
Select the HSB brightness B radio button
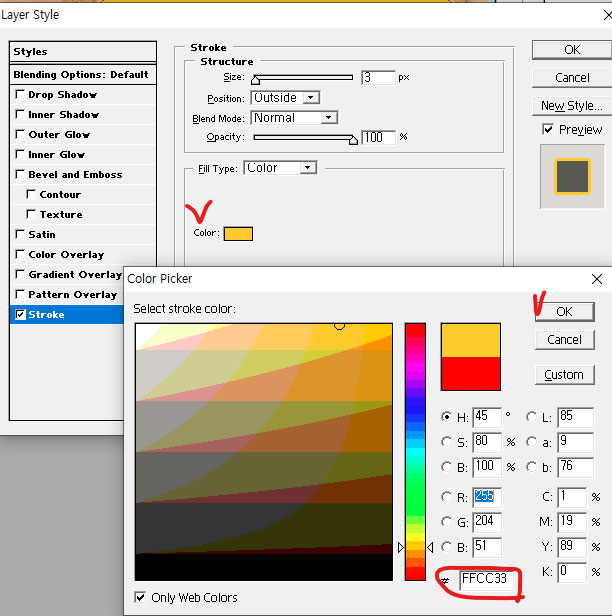pyautogui.click(x=446, y=467)
